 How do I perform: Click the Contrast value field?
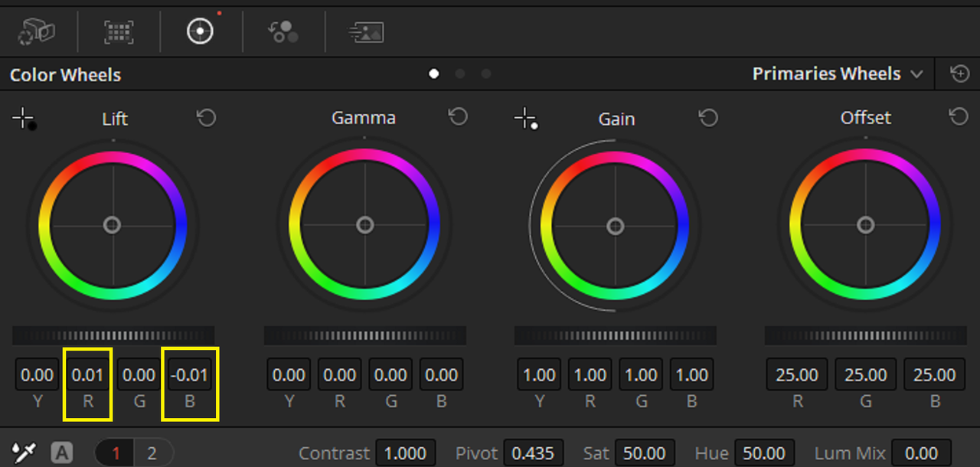click(406, 453)
